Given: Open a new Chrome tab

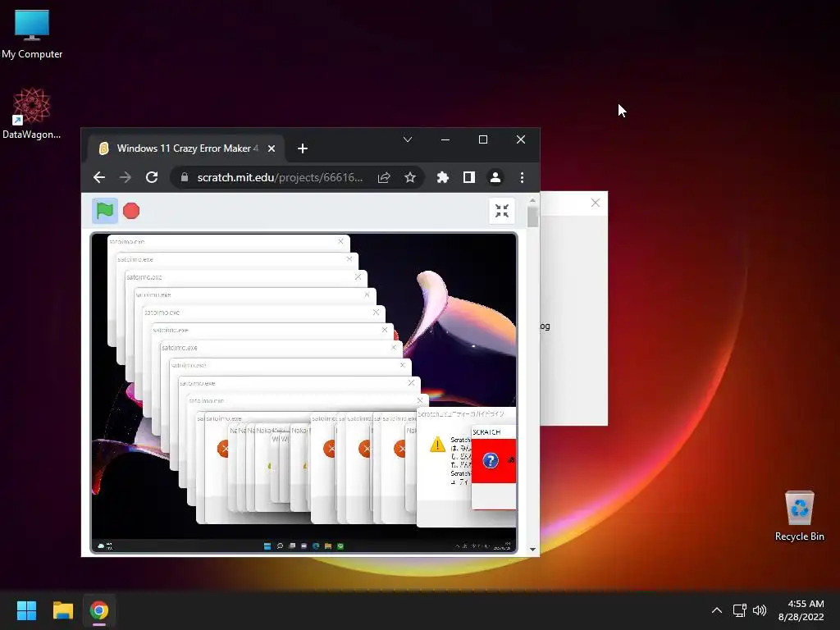Looking at the screenshot, I should [303, 148].
